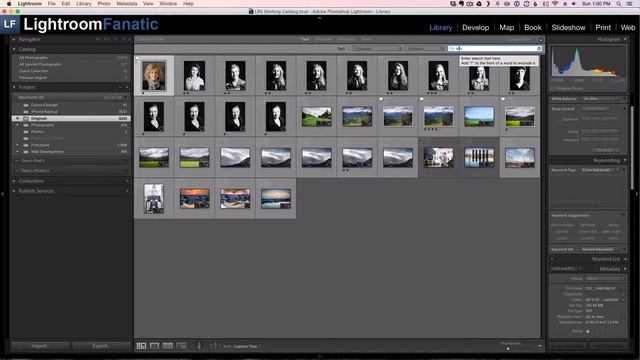Switch to the Map module

507,27
